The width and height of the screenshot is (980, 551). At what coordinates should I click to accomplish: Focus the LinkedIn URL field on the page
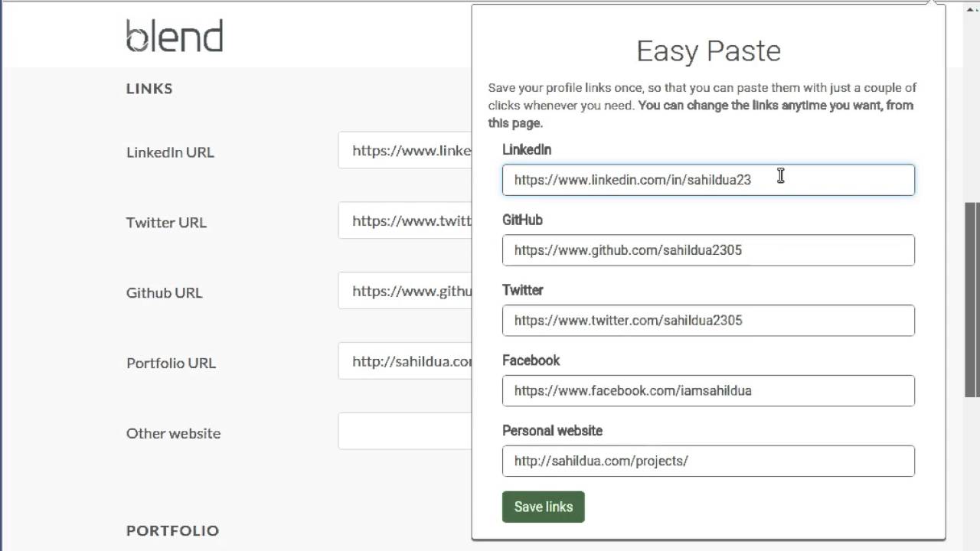tap(405, 150)
